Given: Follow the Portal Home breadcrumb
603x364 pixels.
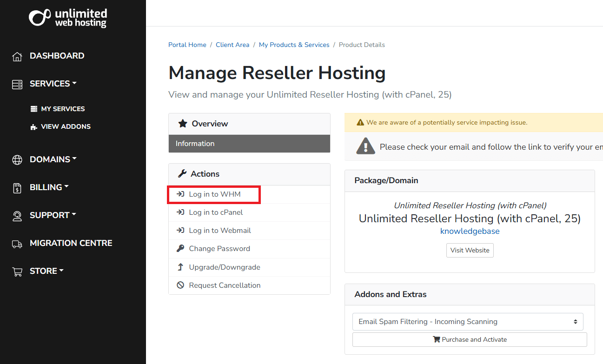Looking at the screenshot, I should tap(187, 45).
